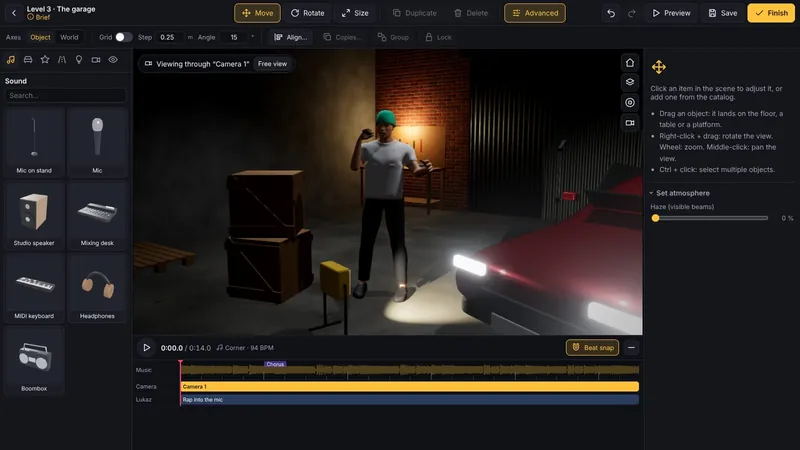Select the Mic catalog item
The height and width of the screenshot is (450, 800).
(x=97, y=143)
